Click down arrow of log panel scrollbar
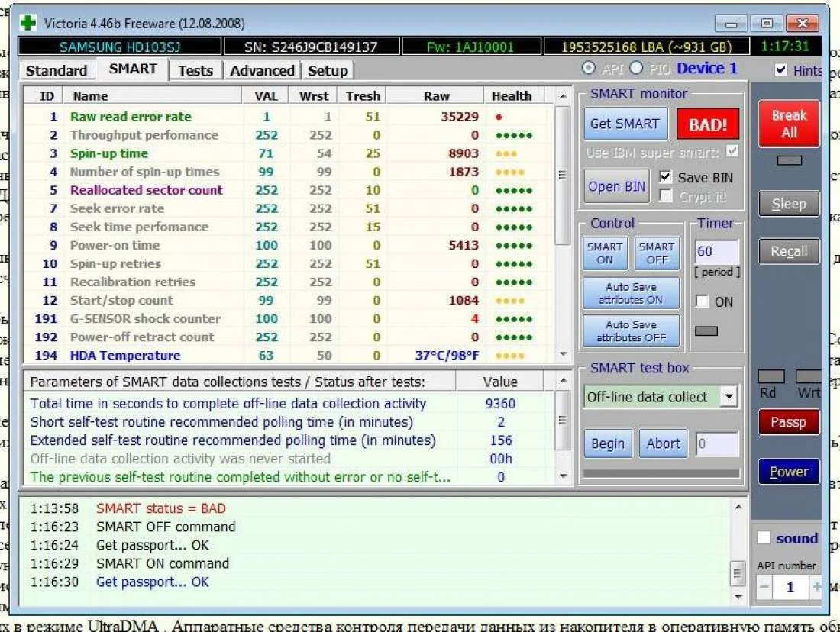This screenshot has width=840, height=632. (x=738, y=596)
